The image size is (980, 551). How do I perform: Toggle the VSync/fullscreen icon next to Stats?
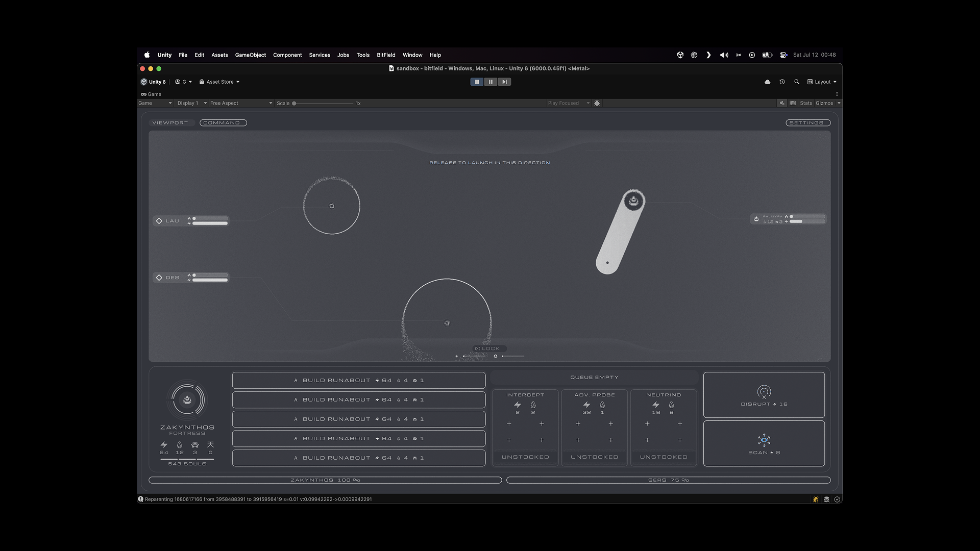pyautogui.click(x=793, y=103)
